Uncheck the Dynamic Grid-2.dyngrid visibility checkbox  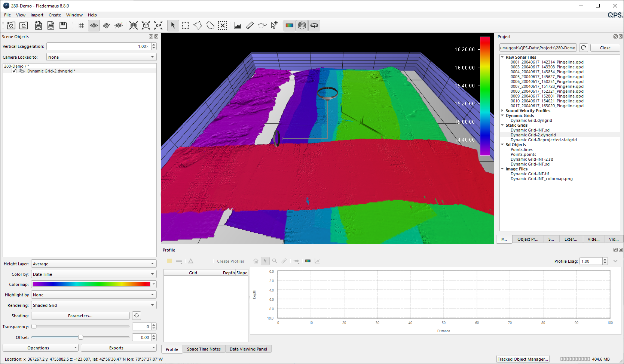[14, 71]
